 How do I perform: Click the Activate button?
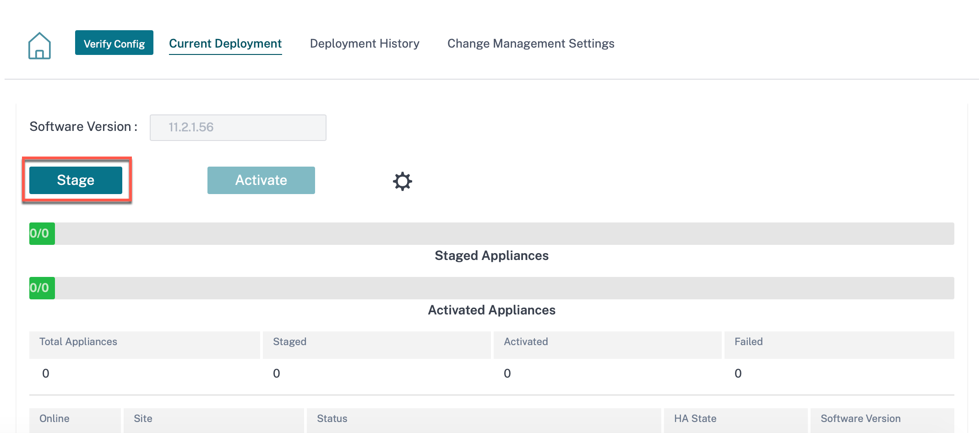pos(261,180)
